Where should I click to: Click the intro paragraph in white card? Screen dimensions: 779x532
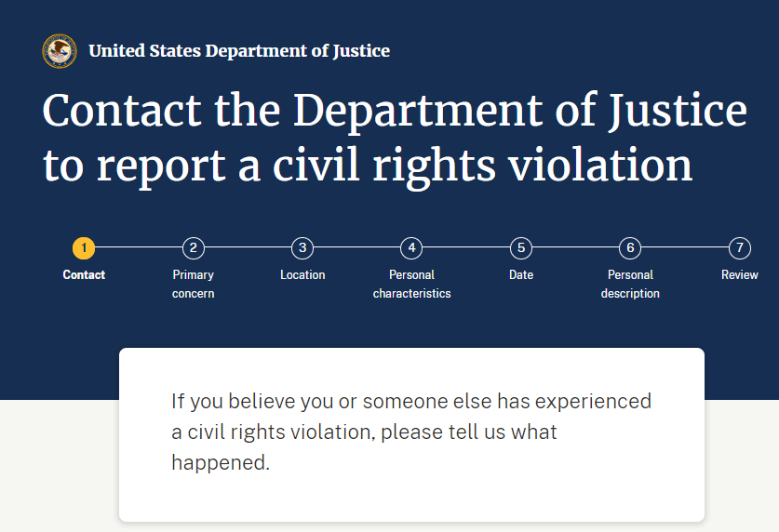pyautogui.click(x=411, y=432)
